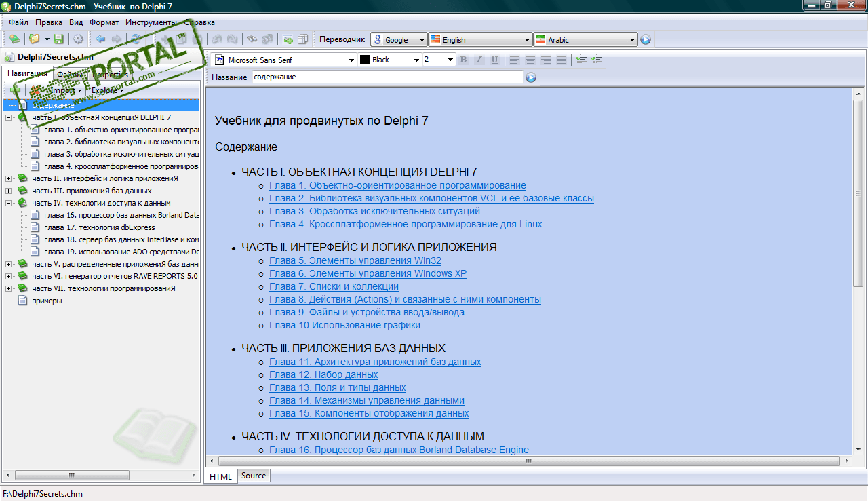This screenshot has height=502, width=868.
Task: Switch to the Source tab
Action: 254,476
